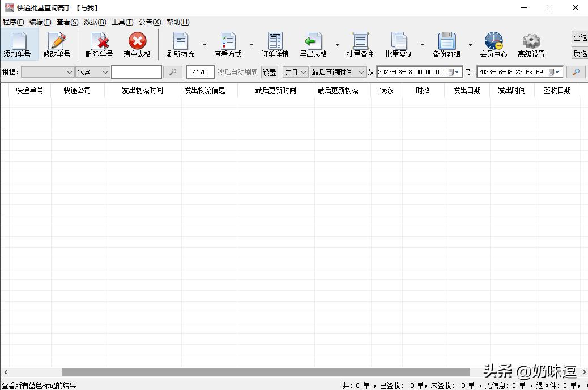Click the 最后更新物流 column header
The height and width of the screenshot is (390, 588).
(x=342, y=91)
